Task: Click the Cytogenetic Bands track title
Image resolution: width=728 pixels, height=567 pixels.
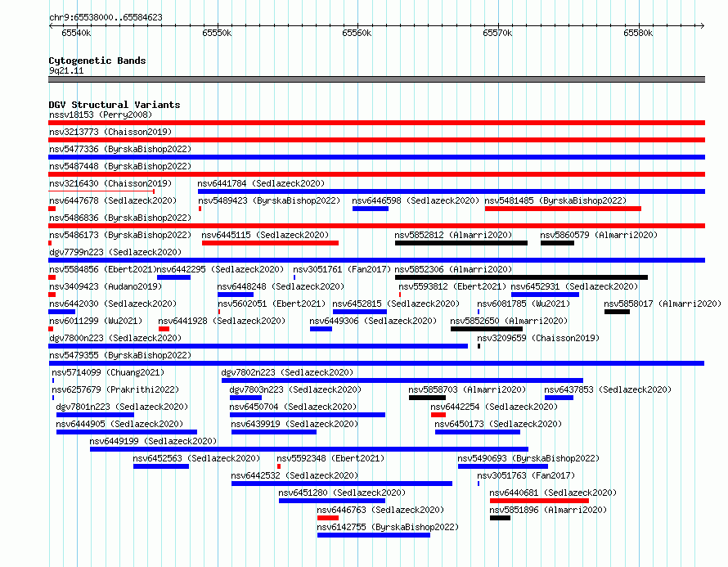Action: (x=97, y=61)
